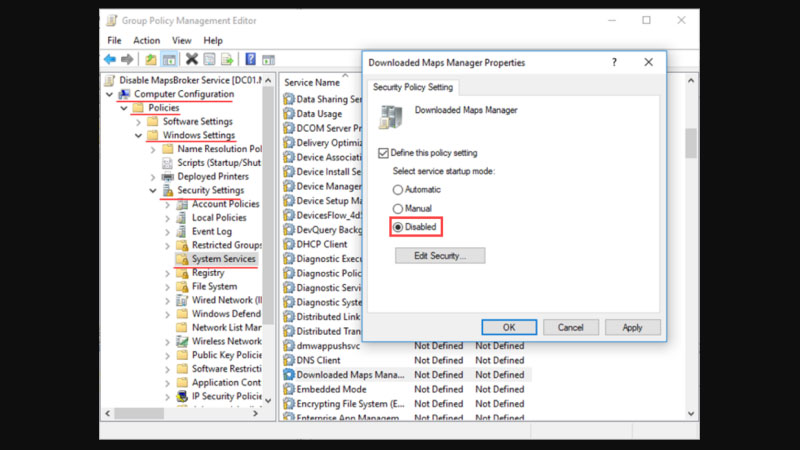Viewport: 800px width, 450px height.
Task: Select the Disabled startup mode
Action: coord(398,227)
